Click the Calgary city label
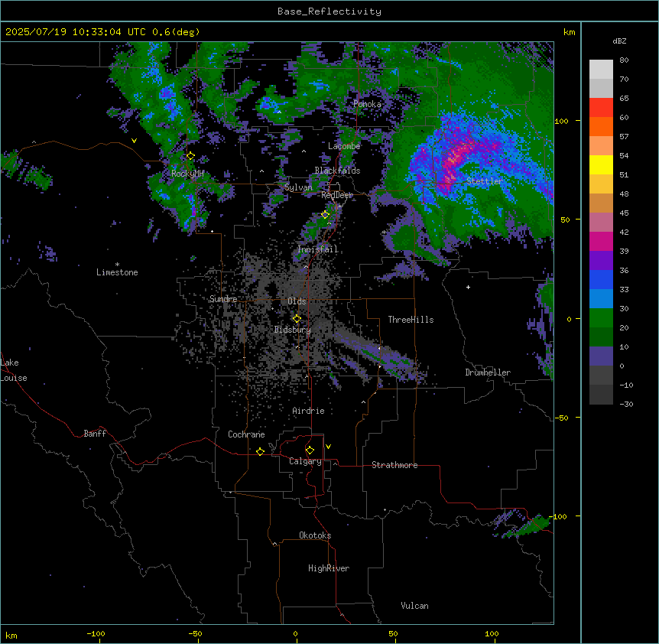The image size is (659, 644). click(x=305, y=461)
